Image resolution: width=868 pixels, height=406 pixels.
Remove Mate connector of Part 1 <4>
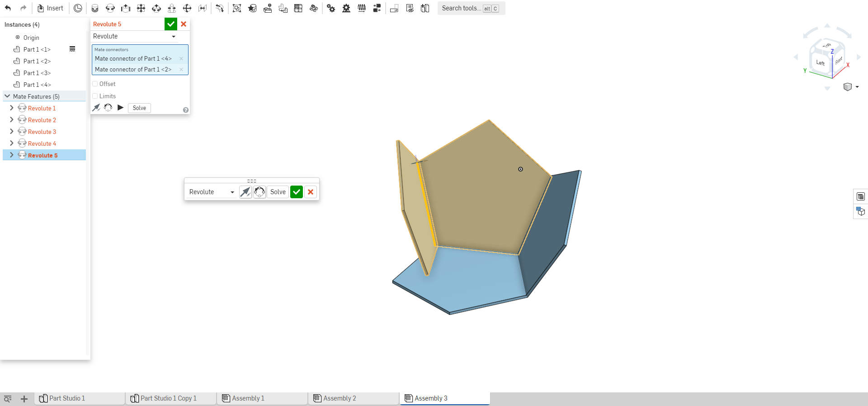coord(181,58)
